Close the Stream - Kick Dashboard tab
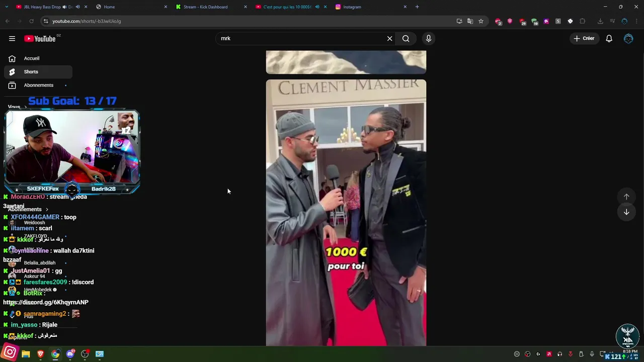 click(246, 7)
